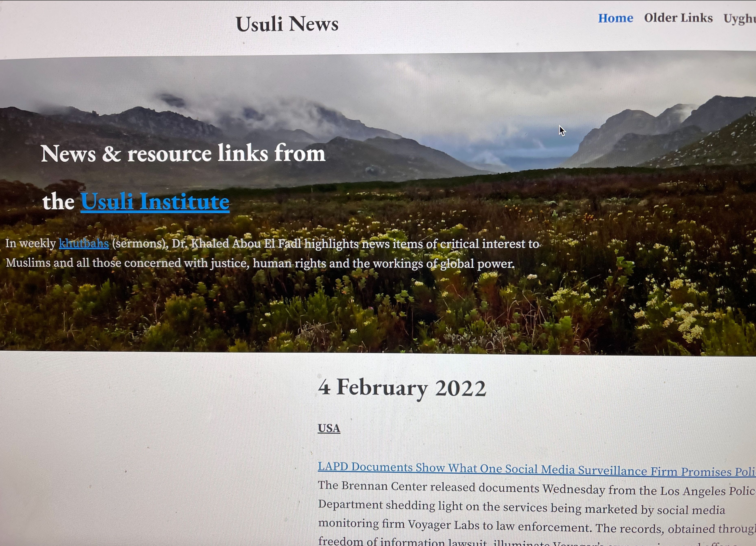The image size is (756, 546).
Task: Open the Usuli News site title
Action: [287, 24]
